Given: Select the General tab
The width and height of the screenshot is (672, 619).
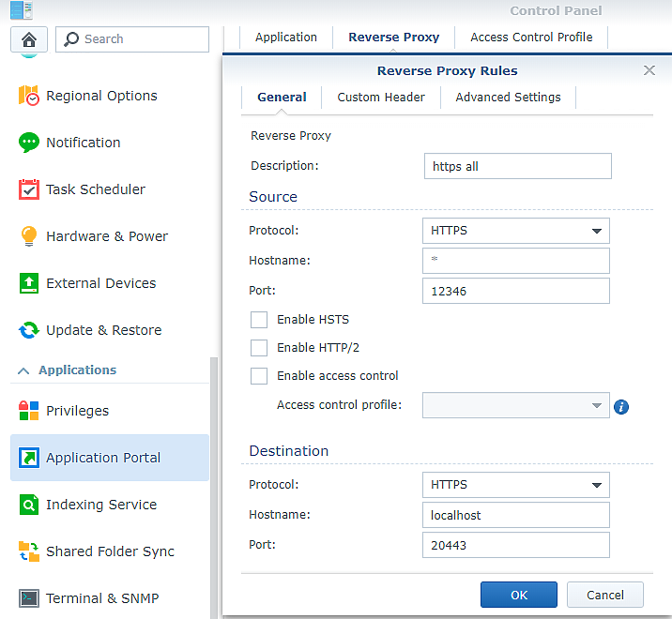Looking at the screenshot, I should pos(282,98).
